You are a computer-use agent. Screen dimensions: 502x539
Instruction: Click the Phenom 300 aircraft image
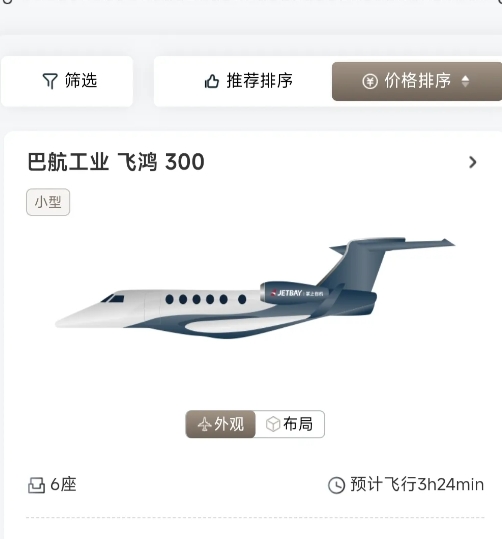(x=255, y=288)
